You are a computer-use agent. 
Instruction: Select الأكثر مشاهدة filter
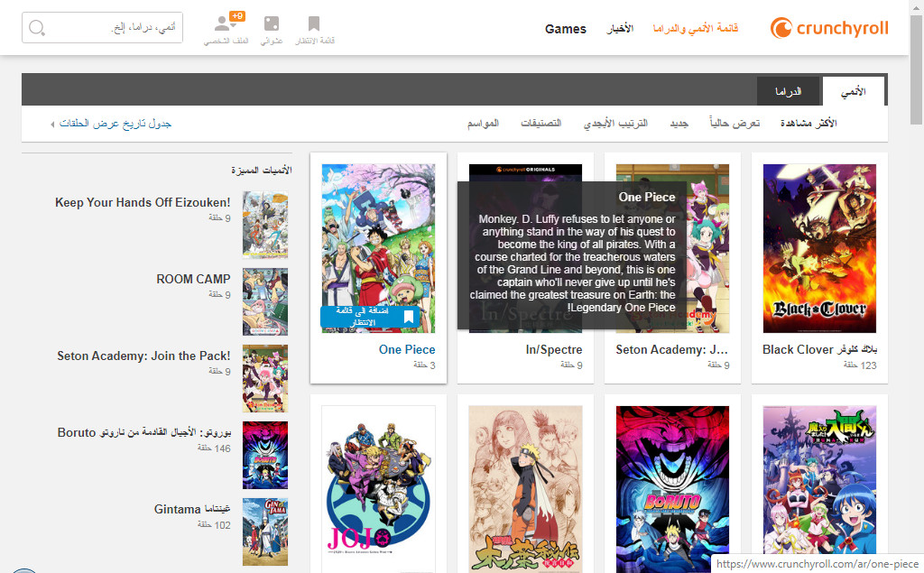click(x=808, y=124)
